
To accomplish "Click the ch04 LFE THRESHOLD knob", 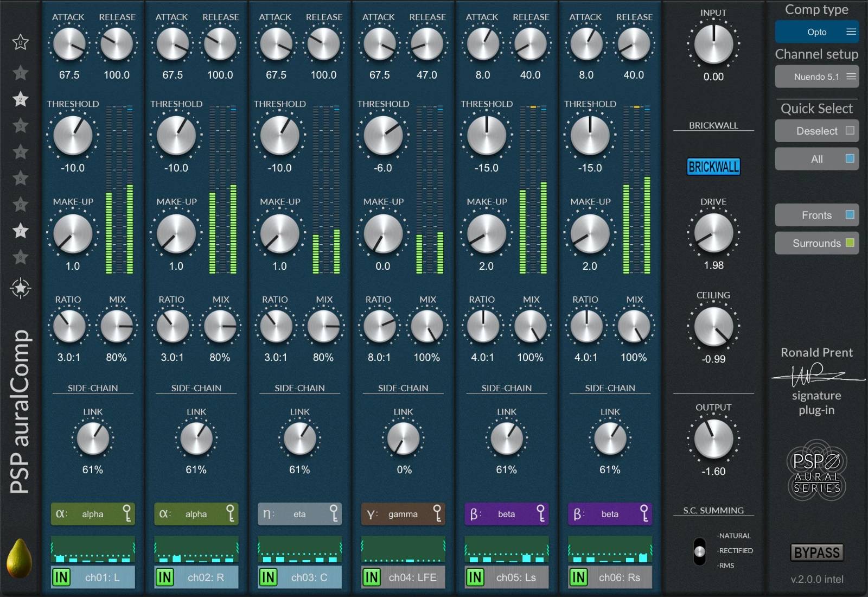I will (x=383, y=135).
